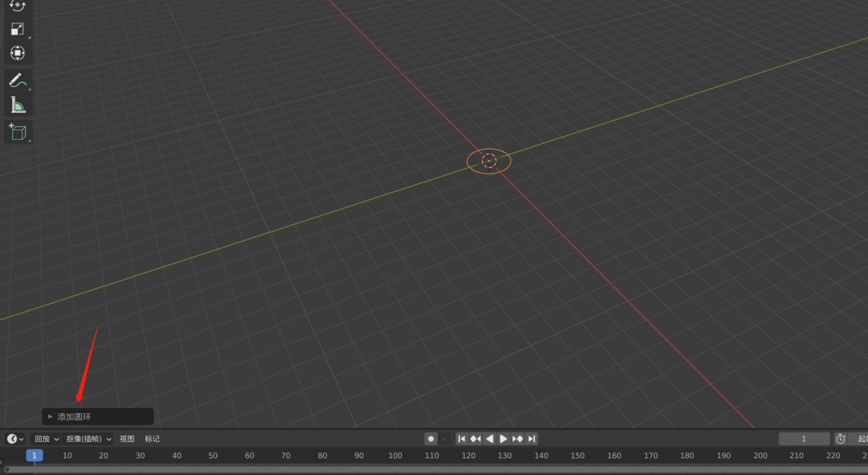Open the 回放 playback dropdown

tap(46, 439)
